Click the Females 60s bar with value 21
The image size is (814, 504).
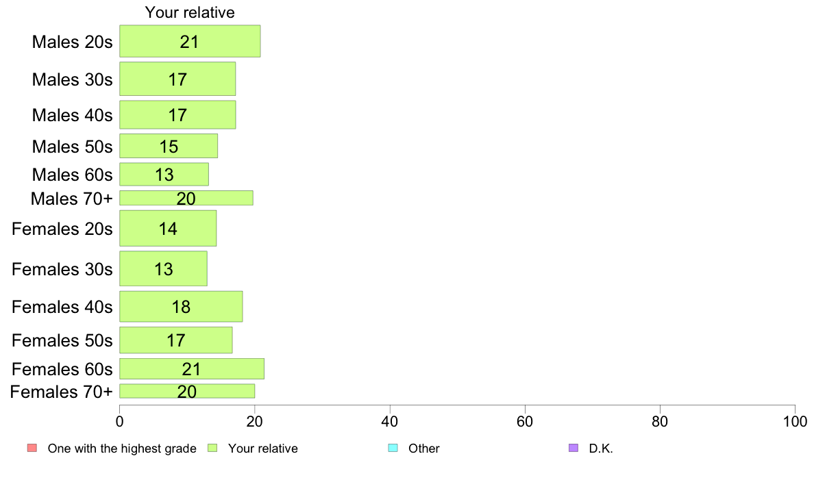coord(192,368)
